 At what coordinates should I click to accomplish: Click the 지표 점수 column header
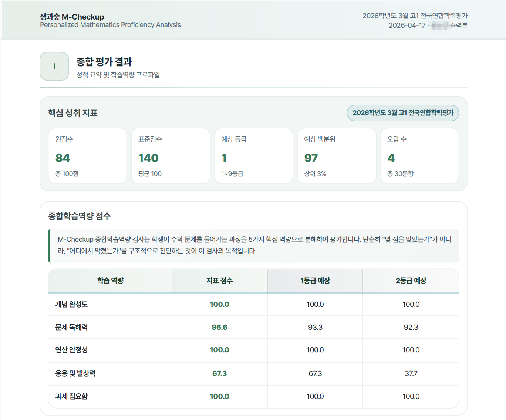click(219, 281)
